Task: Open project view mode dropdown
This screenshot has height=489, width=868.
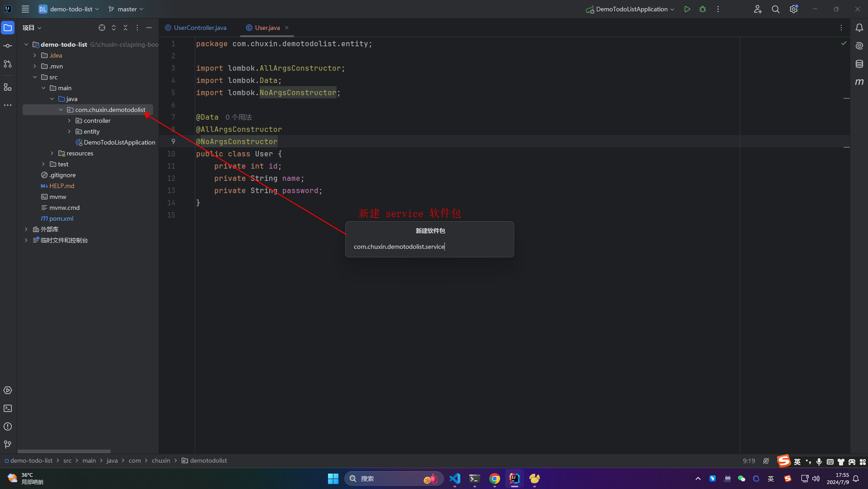Action: (x=32, y=28)
